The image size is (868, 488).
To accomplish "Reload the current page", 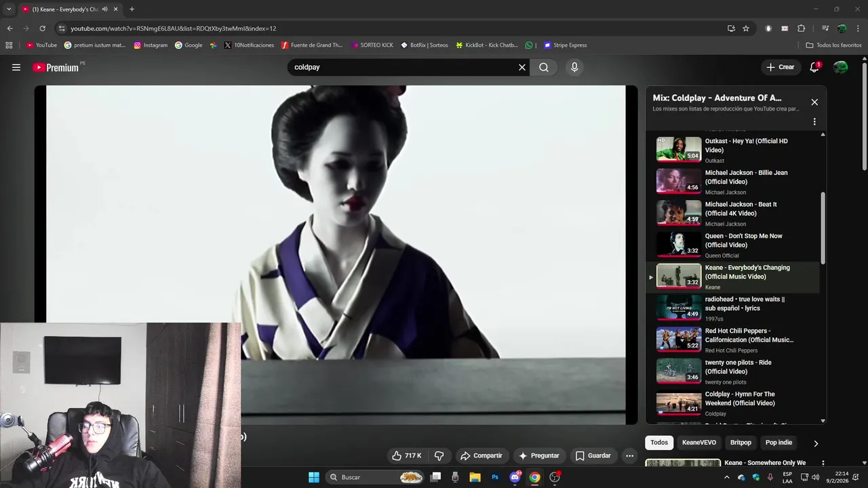I will [42, 28].
